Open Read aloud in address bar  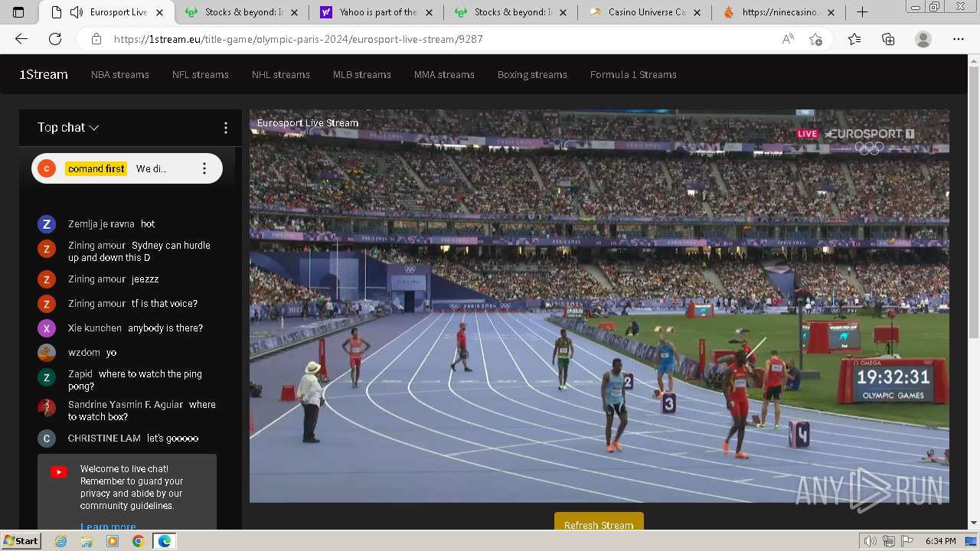[x=788, y=39]
